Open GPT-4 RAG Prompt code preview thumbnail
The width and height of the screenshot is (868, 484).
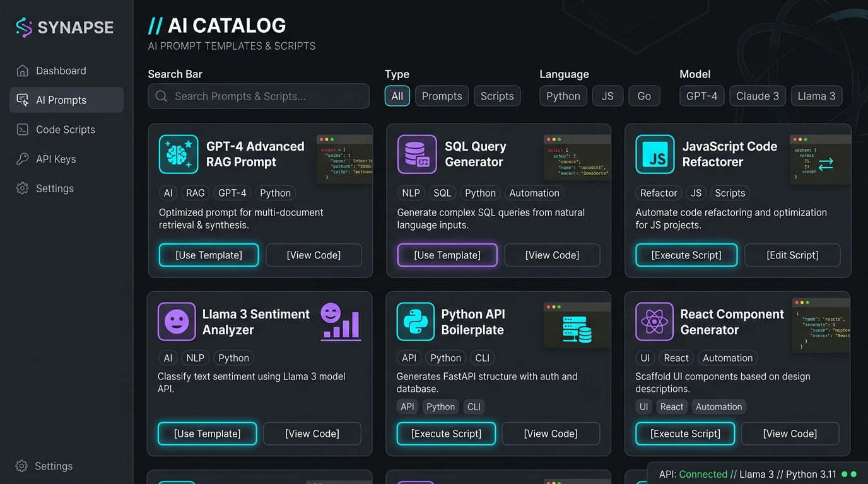pyautogui.click(x=344, y=159)
